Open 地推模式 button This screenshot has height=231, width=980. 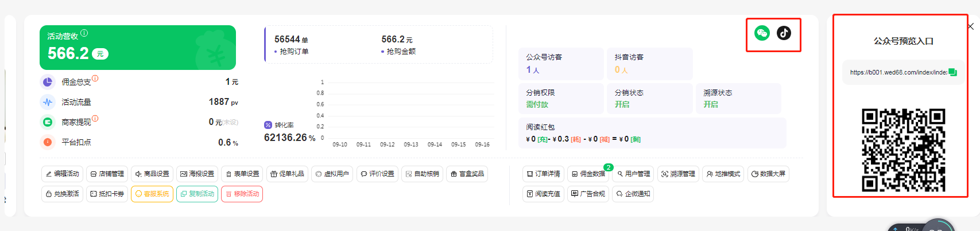click(x=723, y=174)
